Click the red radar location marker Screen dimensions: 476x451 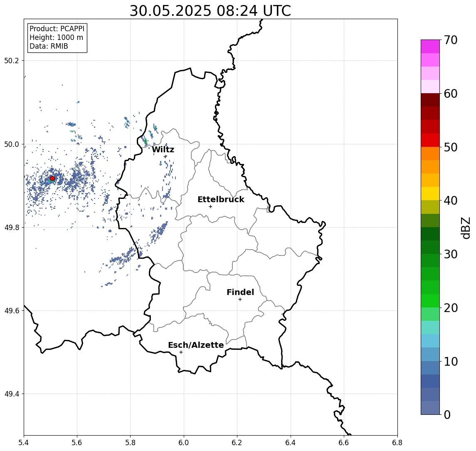(52, 178)
